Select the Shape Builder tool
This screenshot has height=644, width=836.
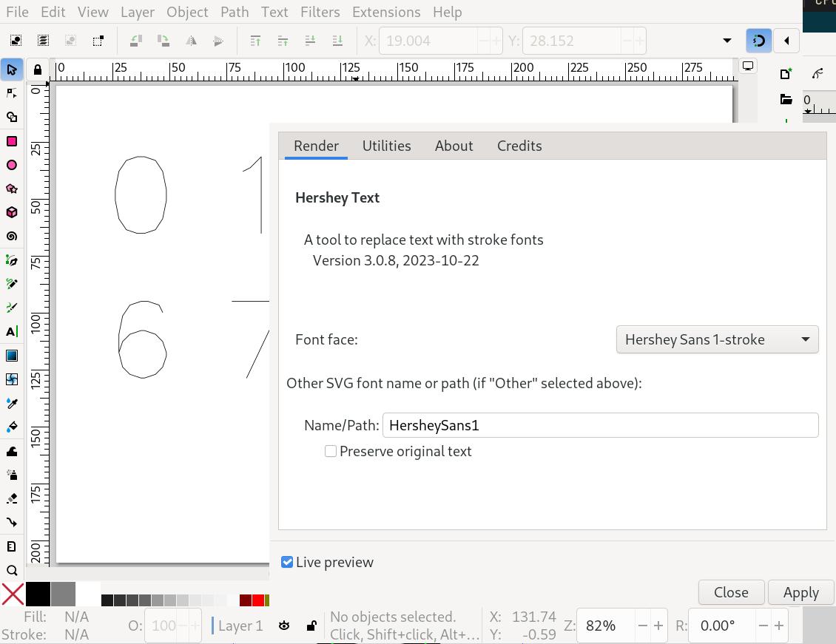[x=12, y=117]
